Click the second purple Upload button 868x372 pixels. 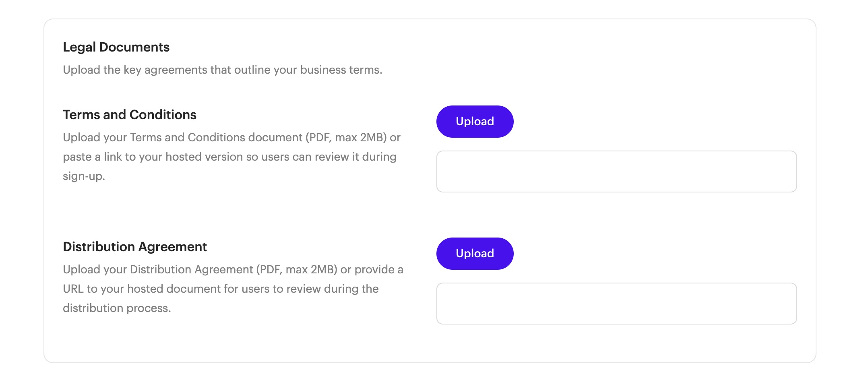475,254
